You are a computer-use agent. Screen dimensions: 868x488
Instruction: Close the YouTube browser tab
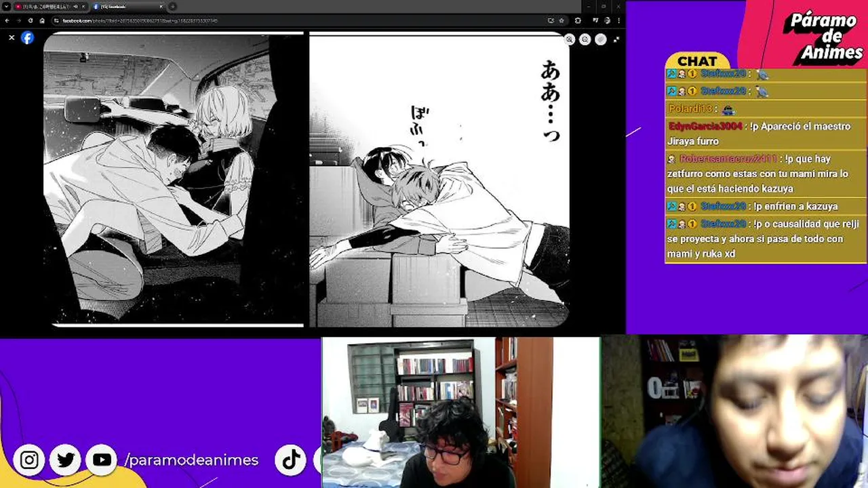click(83, 7)
